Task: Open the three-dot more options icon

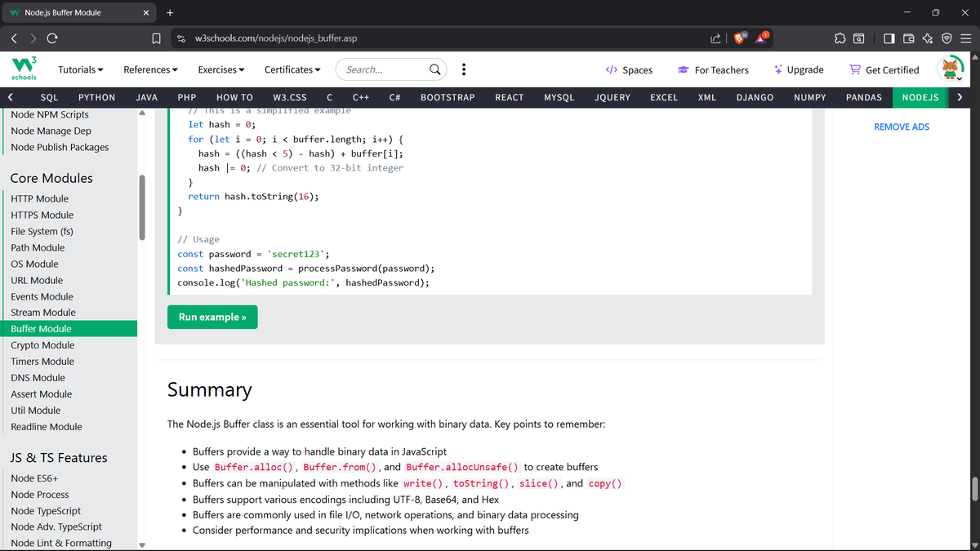Action: [x=464, y=69]
